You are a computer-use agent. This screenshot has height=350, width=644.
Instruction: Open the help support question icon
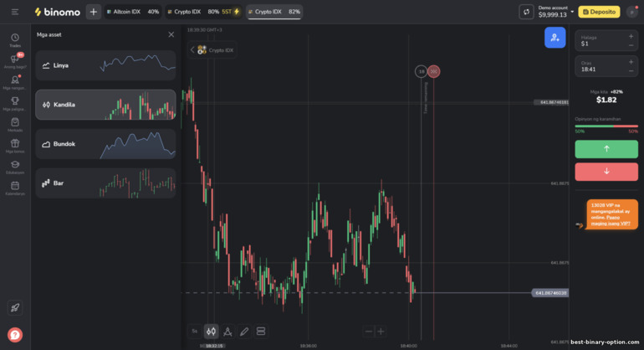click(15, 335)
